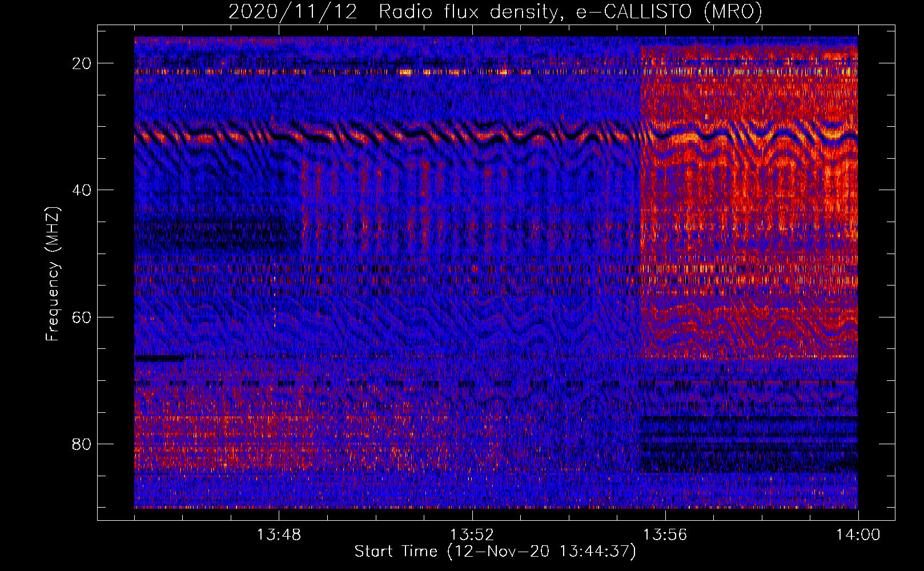Click the 14:00 time tick label

tap(858, 535)
